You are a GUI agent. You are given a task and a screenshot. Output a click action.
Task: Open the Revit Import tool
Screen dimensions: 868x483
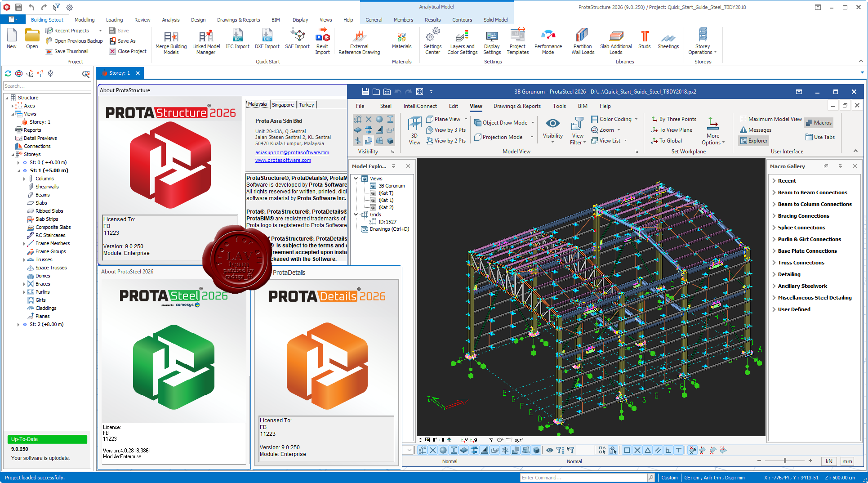click(x=322, y=41)
